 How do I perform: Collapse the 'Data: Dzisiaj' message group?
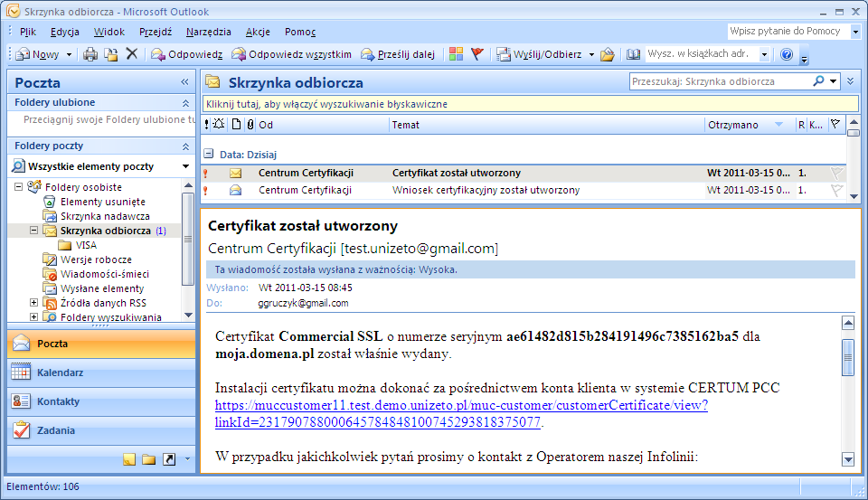(x=209, y=154)
